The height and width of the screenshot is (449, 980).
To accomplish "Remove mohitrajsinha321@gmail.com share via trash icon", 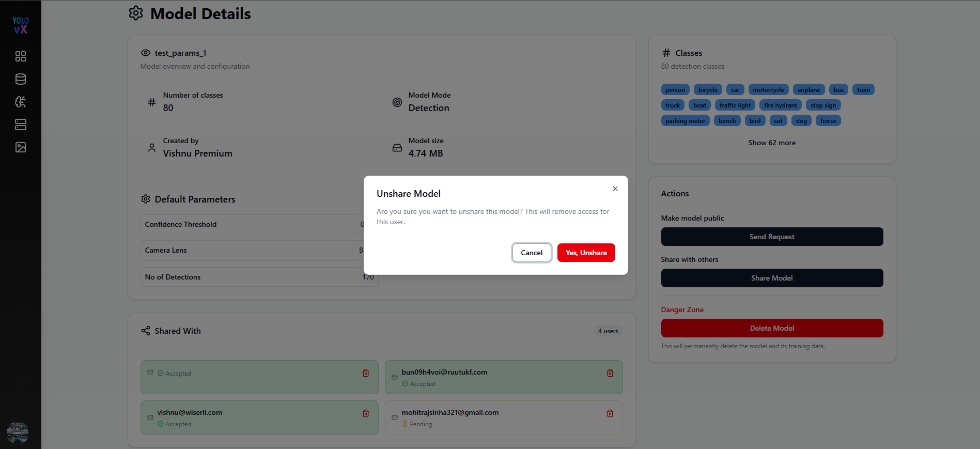I will click(610, 413).
